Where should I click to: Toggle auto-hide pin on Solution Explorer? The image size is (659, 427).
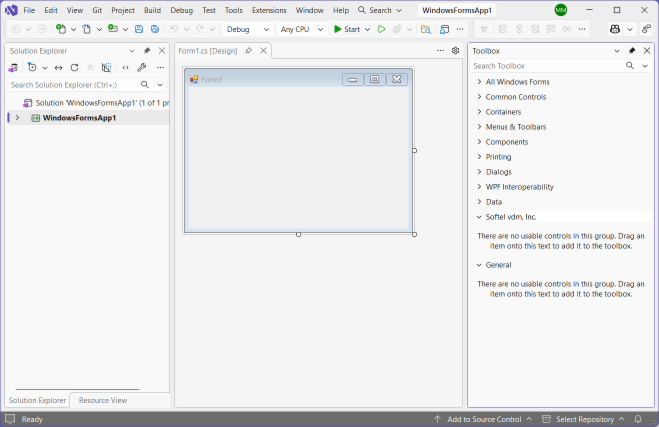click(x=147, y=50)
